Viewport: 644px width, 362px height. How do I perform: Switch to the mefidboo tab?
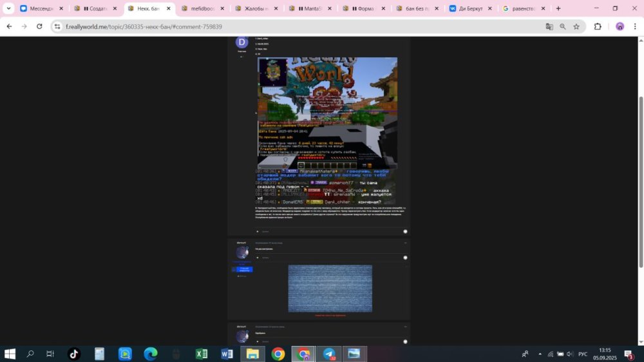tap(202, 8)
